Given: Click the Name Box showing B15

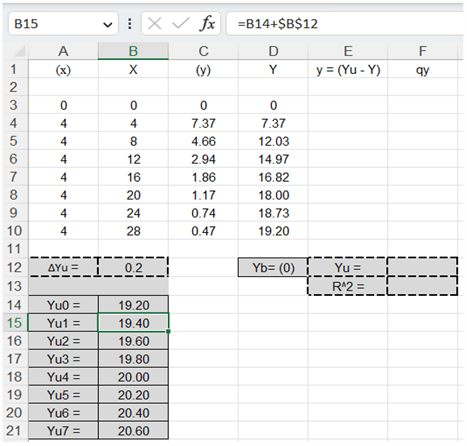Looking at the screenshot, I should [x=63, y=24].
